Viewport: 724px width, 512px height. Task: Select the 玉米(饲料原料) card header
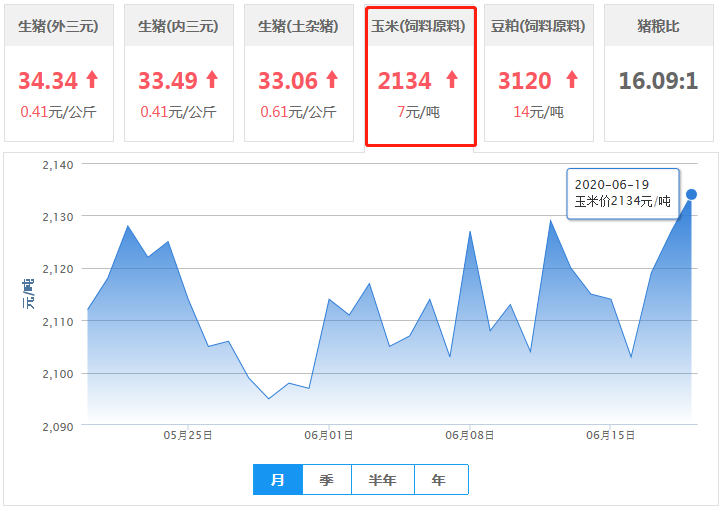[419, 27]
